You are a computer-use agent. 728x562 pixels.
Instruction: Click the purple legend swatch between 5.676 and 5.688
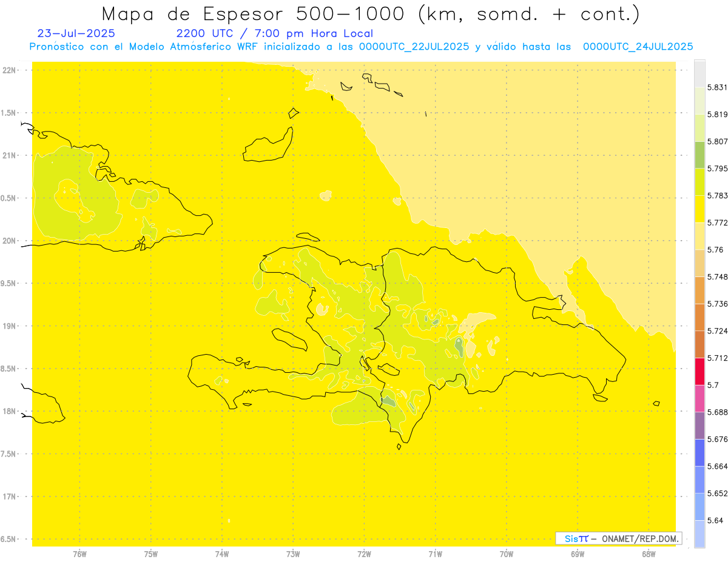[x=699, y=426]
